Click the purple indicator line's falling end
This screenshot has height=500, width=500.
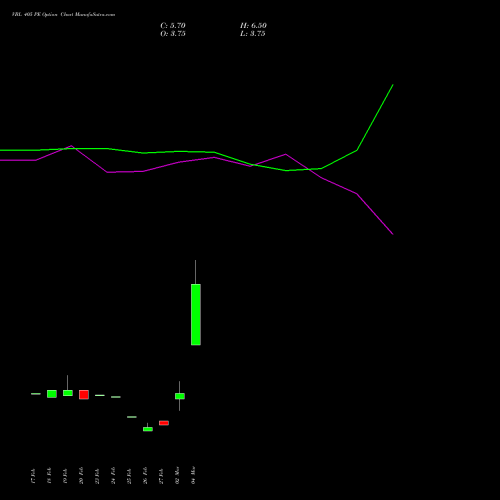tap(393, 234)
